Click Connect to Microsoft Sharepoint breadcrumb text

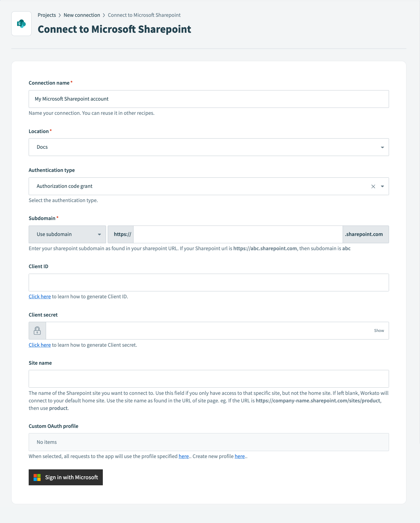(x=144, y=15)
